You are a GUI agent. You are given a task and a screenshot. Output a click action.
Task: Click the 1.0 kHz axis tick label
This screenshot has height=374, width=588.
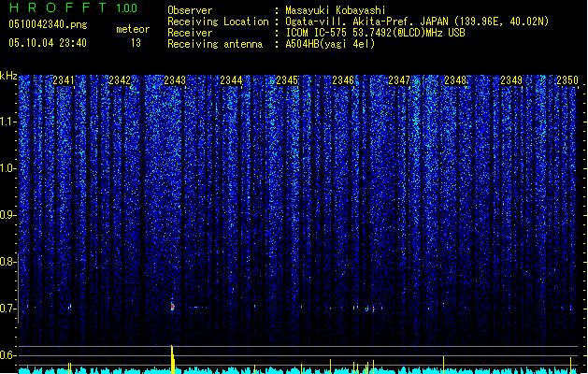tap(7, 168)
